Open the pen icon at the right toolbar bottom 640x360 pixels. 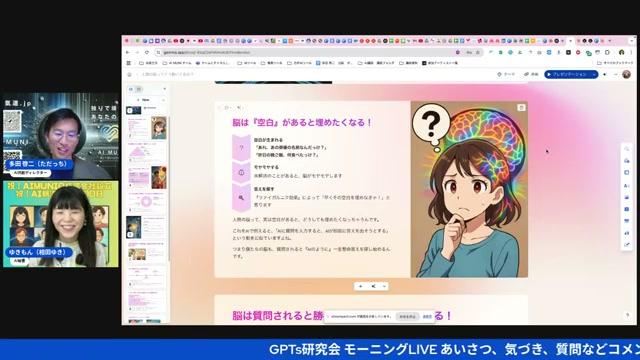pos(627,244)
